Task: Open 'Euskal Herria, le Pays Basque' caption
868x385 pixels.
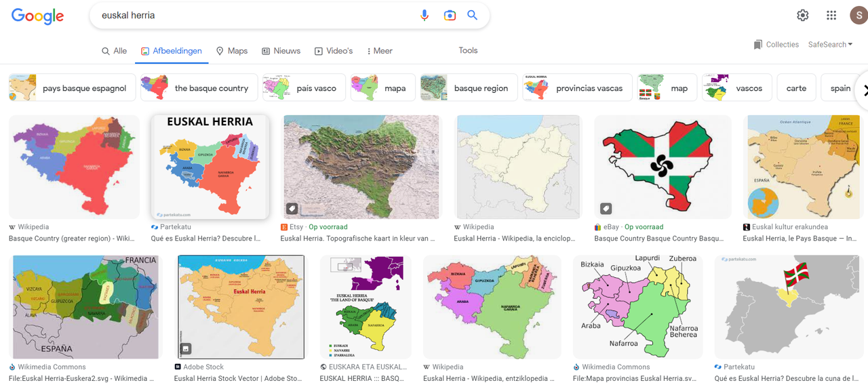Action: coord(800,239)
